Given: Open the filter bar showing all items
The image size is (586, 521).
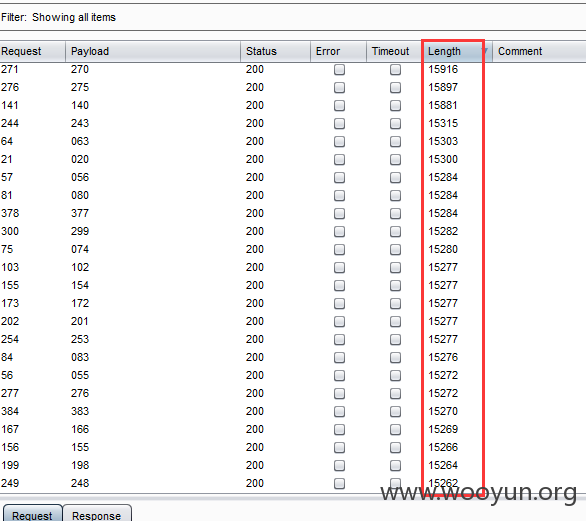Looking at the screenshot, I should [293, 17].
